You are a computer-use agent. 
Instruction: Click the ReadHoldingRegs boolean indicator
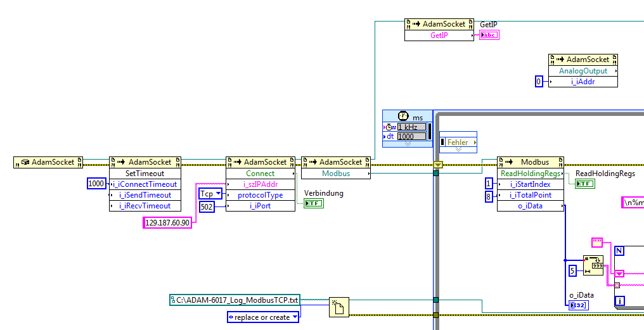[x=585, y=184]
